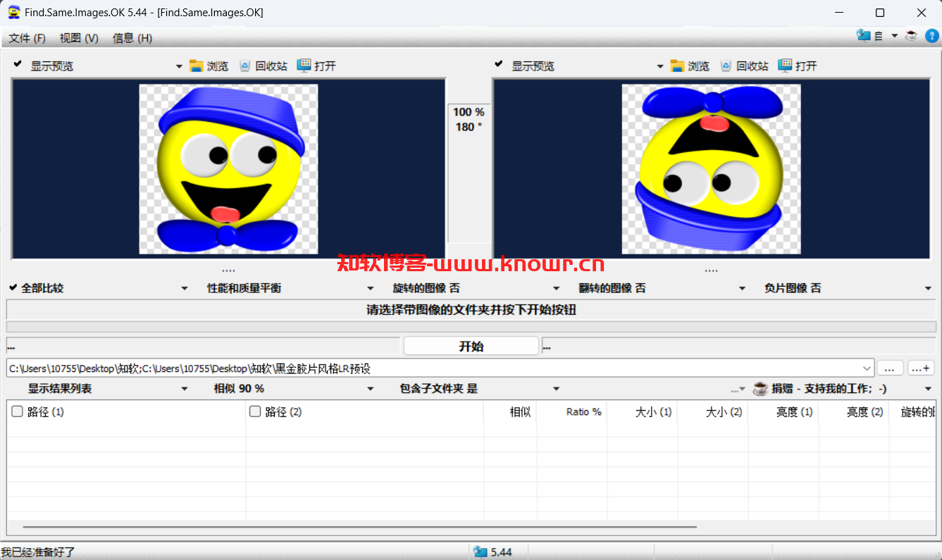
Task: Check the 路径 (2) column checkbox
Action: point(255,411)
